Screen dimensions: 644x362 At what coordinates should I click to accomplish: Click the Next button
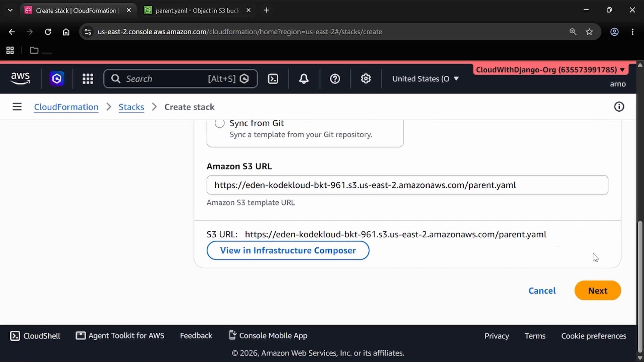[598, 291]
